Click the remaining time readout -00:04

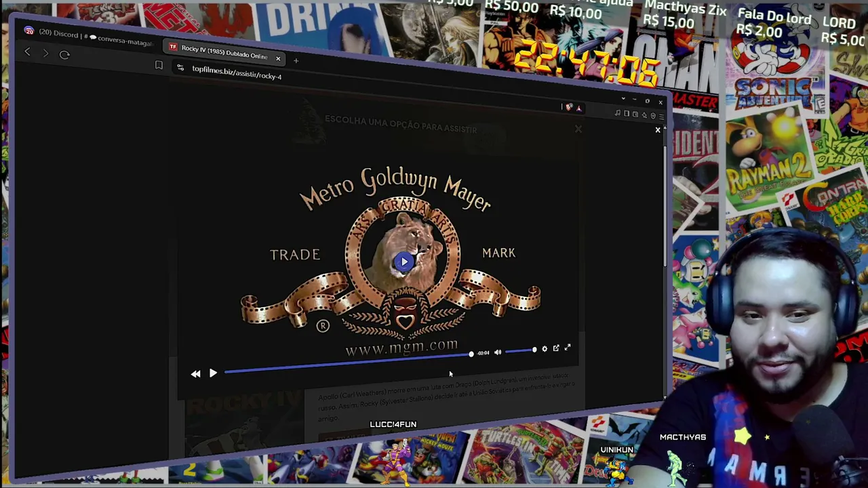tap(483, 352)
